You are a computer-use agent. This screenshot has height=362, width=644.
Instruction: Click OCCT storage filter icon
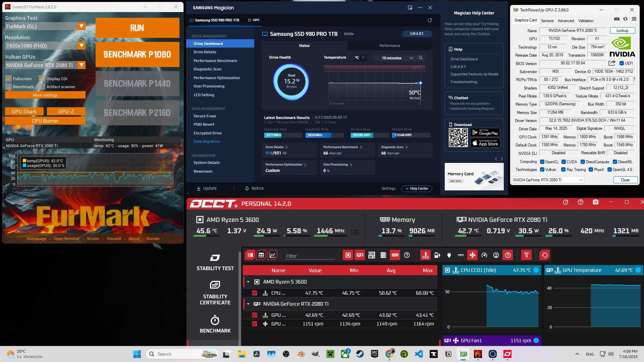[383, 255]
